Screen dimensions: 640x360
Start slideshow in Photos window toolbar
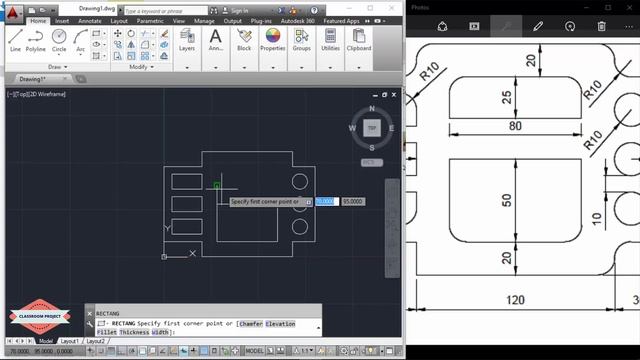pos(474,27)
